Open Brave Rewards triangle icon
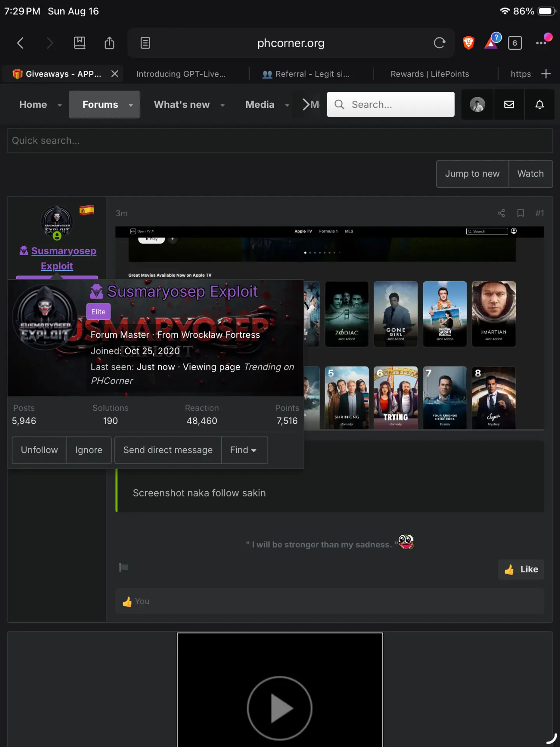560x747 pixels. point(492,41)
